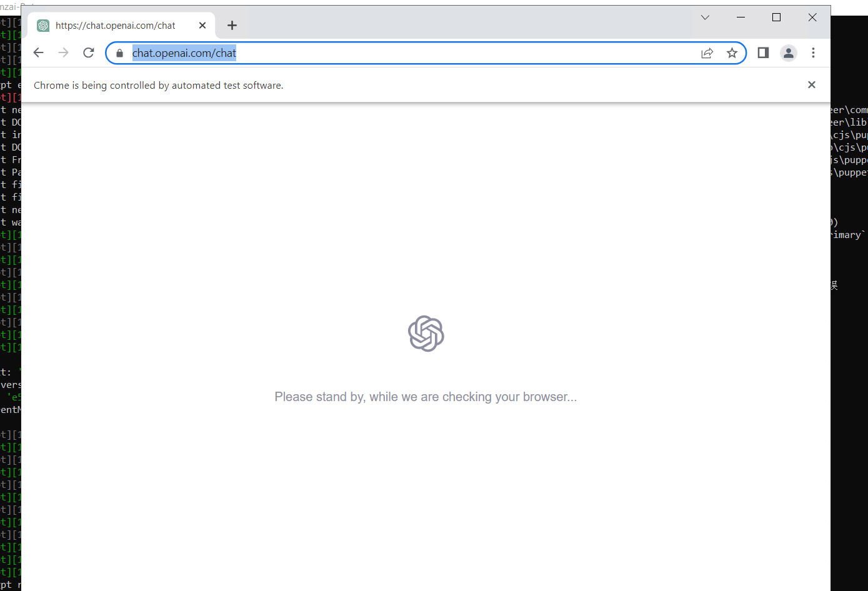Click the OpenAI logo in the browser tab
The height and width of the screenshot is (591, 868).
click(x=42, y=26)
